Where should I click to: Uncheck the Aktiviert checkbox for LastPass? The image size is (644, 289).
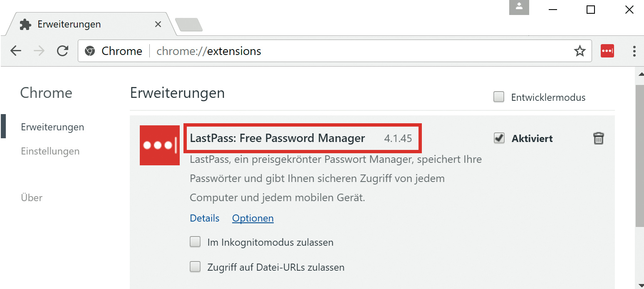pos(499,138)
